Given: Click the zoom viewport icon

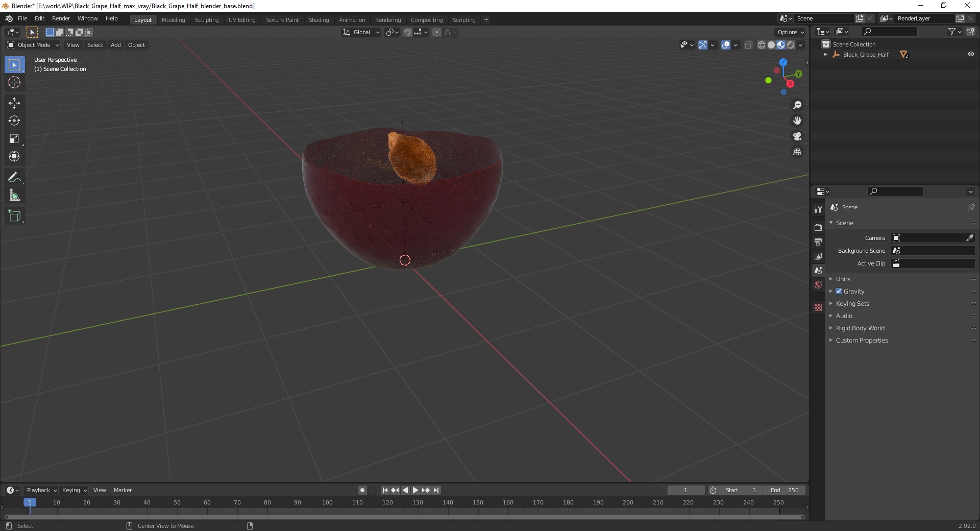Looking at the screenshot, I should [797, 105].
